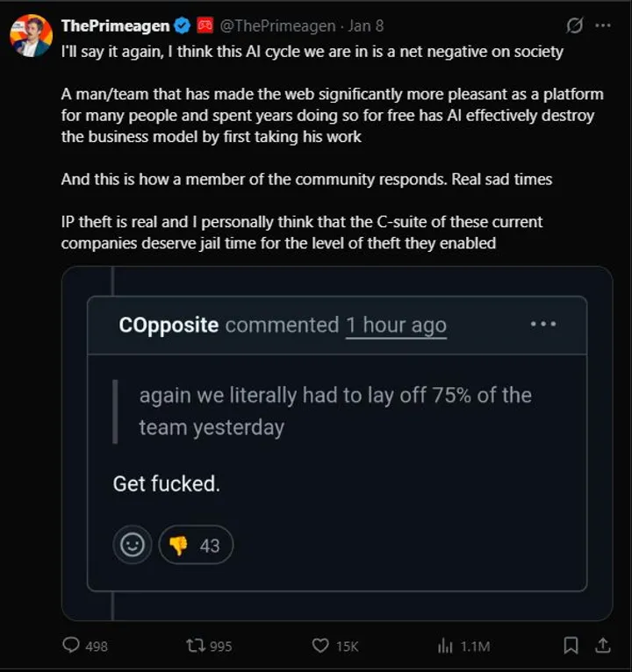Click the COpposite commenter username
The width and height of the screenshot is (632, 672).
click(169, 325)
